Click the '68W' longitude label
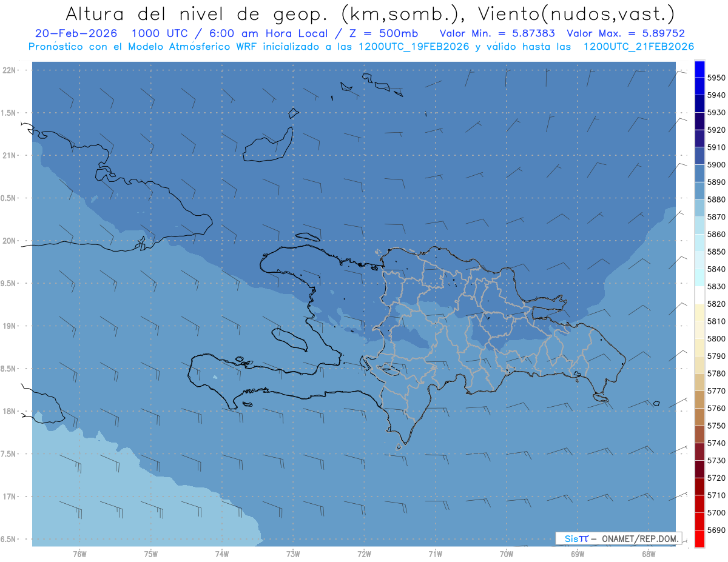728x562 pixels. [649, 554]
